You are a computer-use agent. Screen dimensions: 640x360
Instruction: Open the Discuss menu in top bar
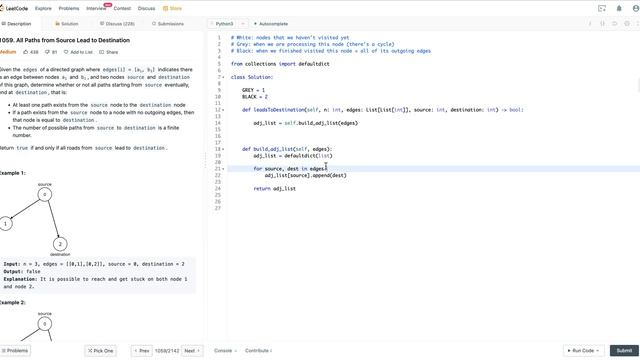click(147, 8)
